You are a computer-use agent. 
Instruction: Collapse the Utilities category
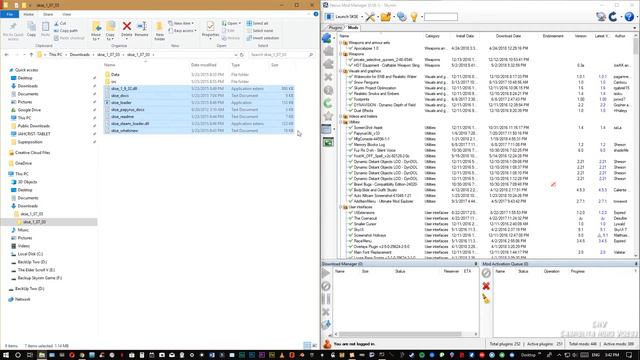[340, 122]
